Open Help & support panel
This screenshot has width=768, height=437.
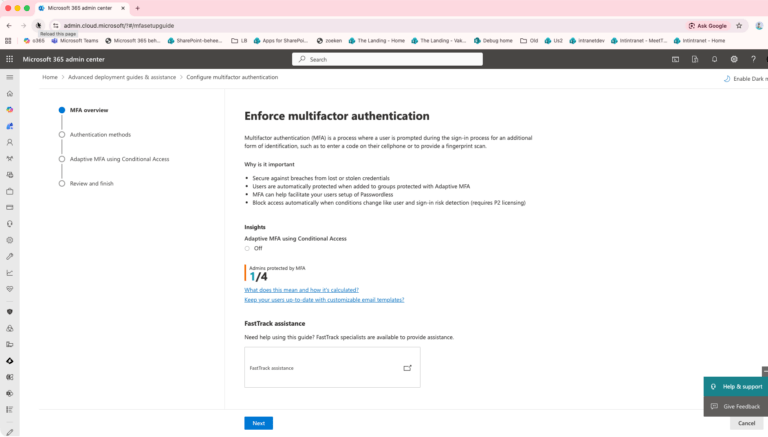[736, 387]
